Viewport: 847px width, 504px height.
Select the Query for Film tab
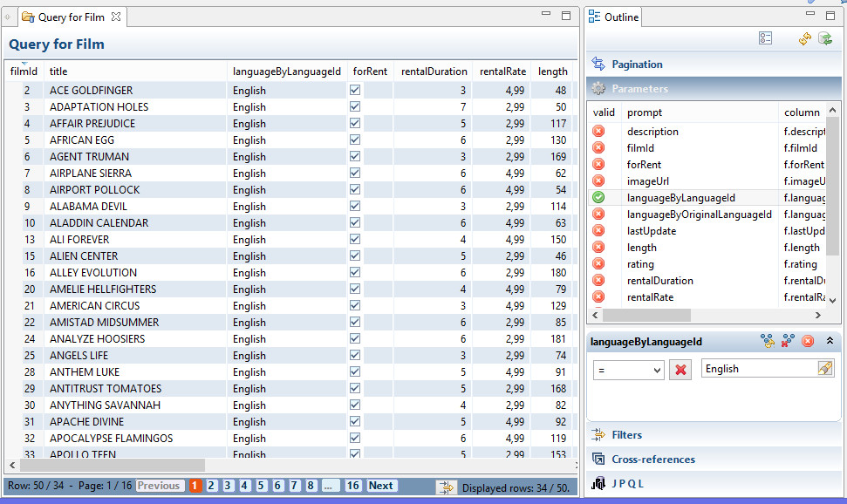pyautogui.click(x=70, y=17)
